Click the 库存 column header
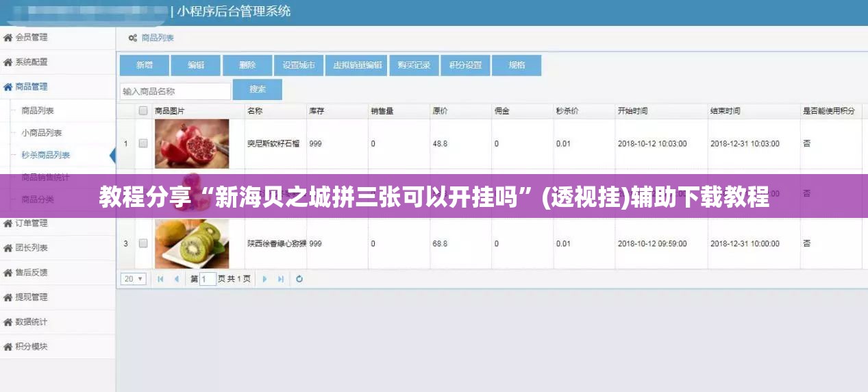Screen dimensions: 868x392 tap(317, 110)
